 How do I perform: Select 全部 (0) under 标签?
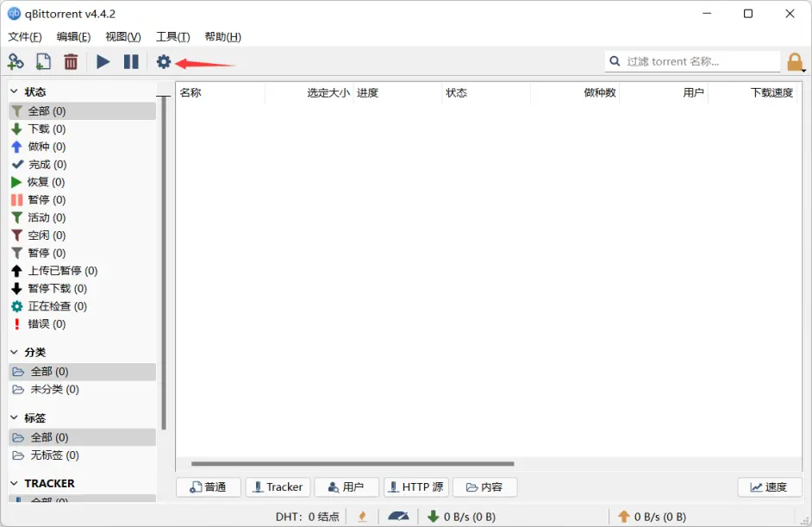point(83,437)
